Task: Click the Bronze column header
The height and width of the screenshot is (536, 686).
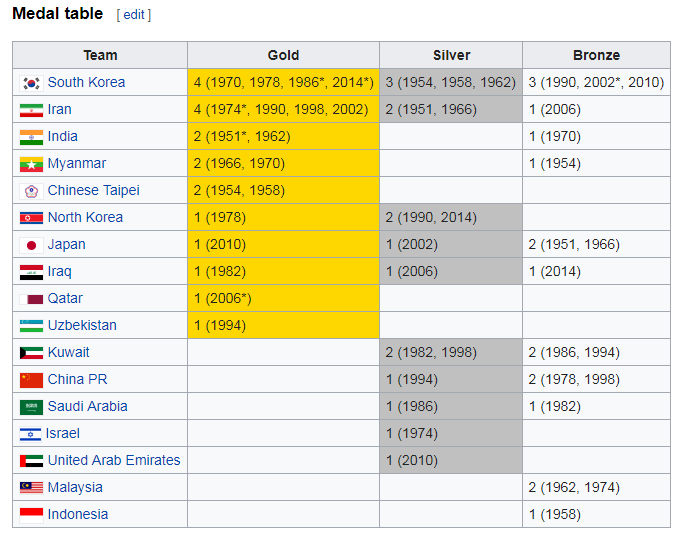Action: (596, 56)
